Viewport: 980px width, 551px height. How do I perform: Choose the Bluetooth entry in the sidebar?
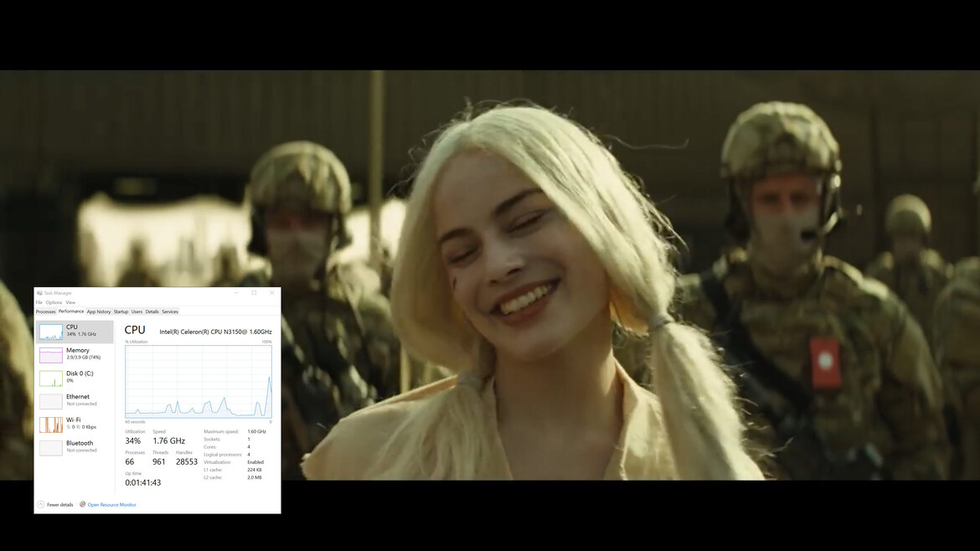[x=75, y=447]
